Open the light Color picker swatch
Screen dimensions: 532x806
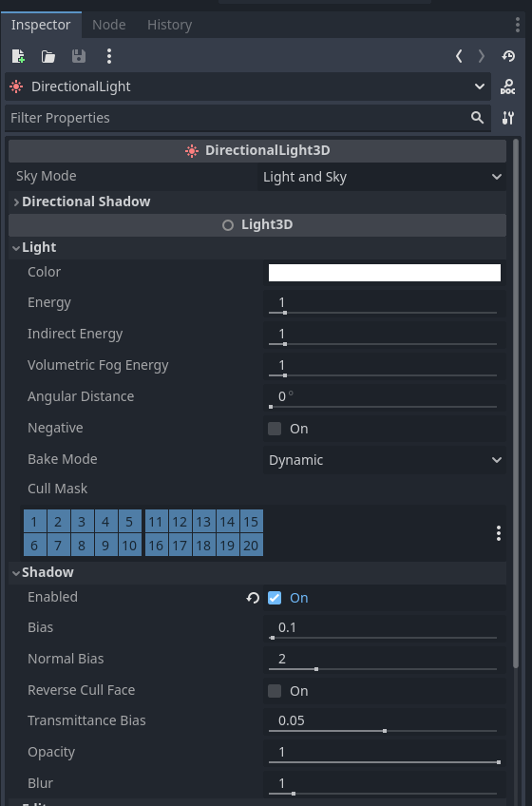coord(385,273)
